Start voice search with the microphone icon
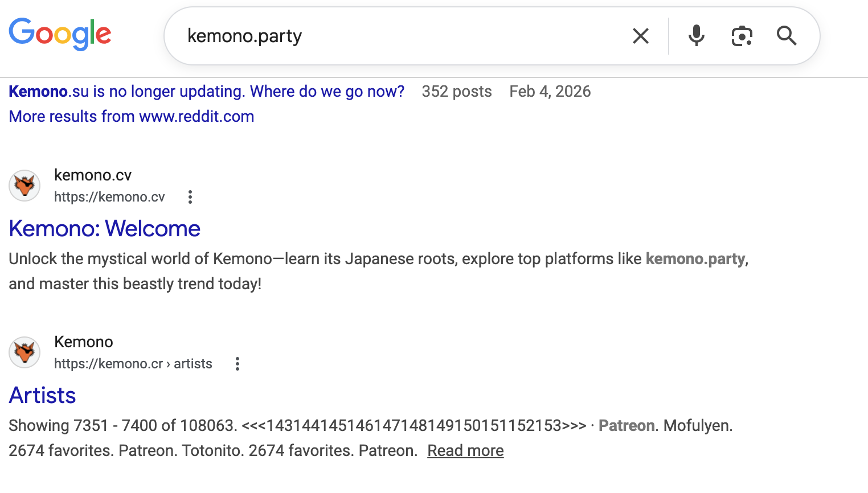Viewport: 868px width, 493px height. 696,36
